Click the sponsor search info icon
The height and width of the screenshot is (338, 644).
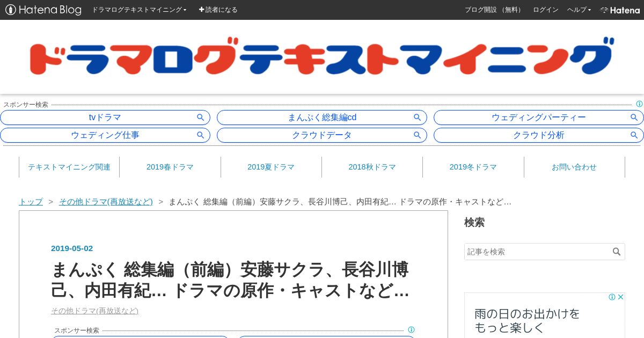pos(639,104)
